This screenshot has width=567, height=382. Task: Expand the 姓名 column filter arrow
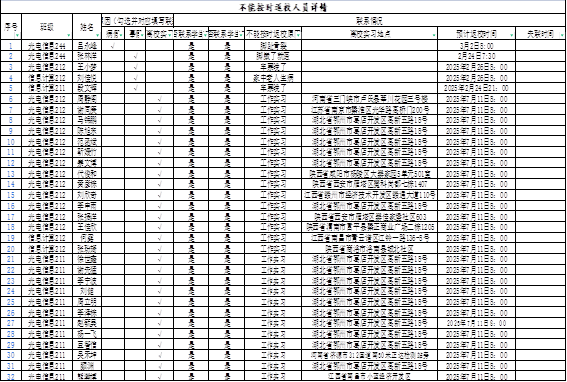pyautogui.click(x=98, y=36)
